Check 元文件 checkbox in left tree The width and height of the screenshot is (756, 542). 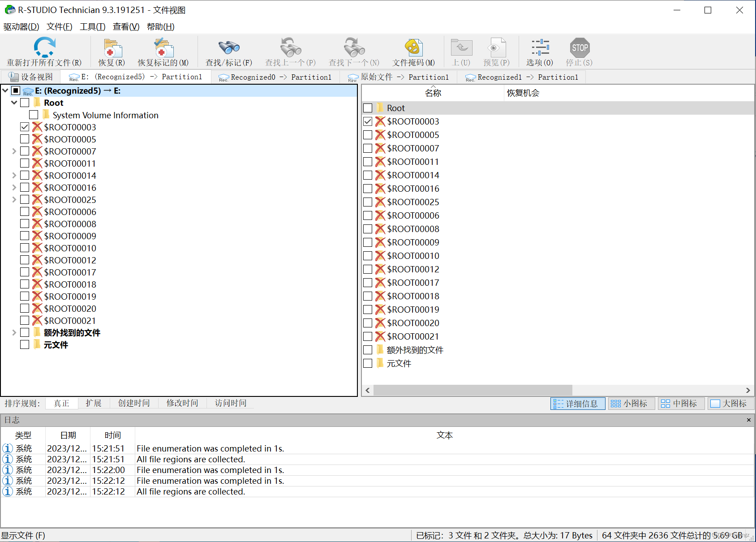click(25, 344)
